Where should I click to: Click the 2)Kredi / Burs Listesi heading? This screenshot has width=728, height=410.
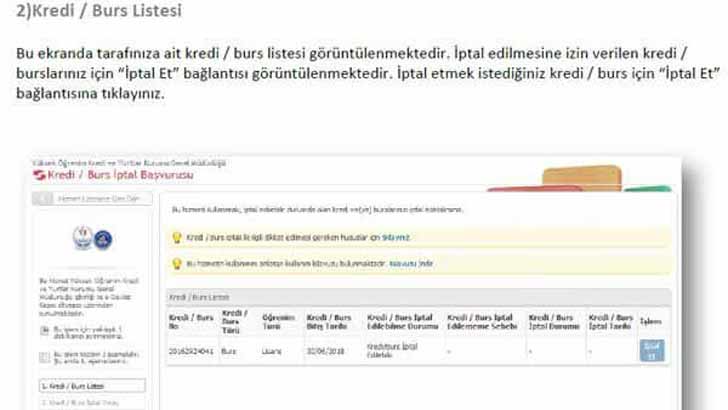pos(99,10)
